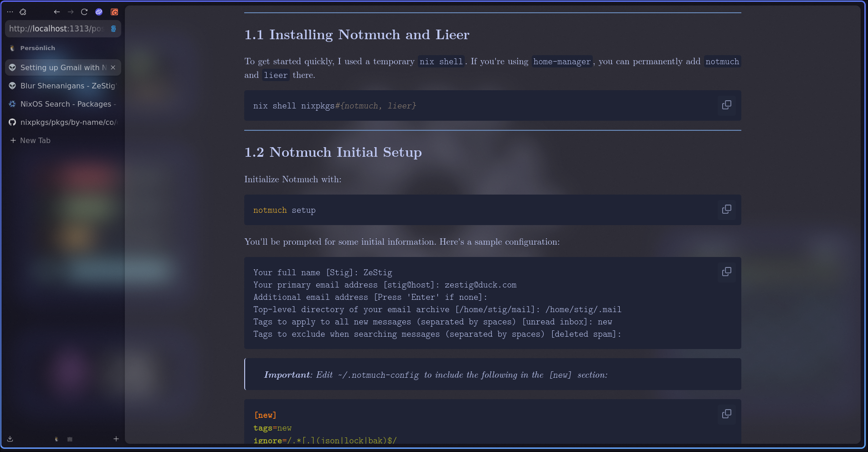Click the orange camera extension icon
Viewport: 868px width, 452px height.
[x=114, y=12]
